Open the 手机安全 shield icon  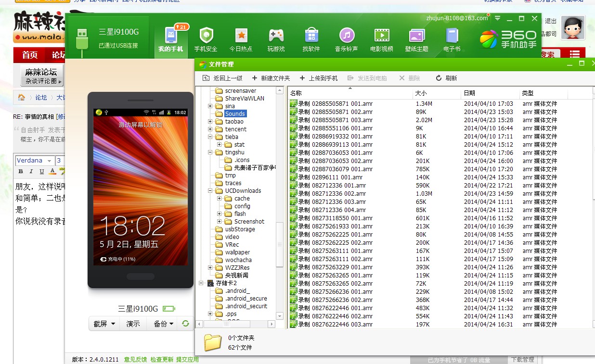(x=206, y=36)
